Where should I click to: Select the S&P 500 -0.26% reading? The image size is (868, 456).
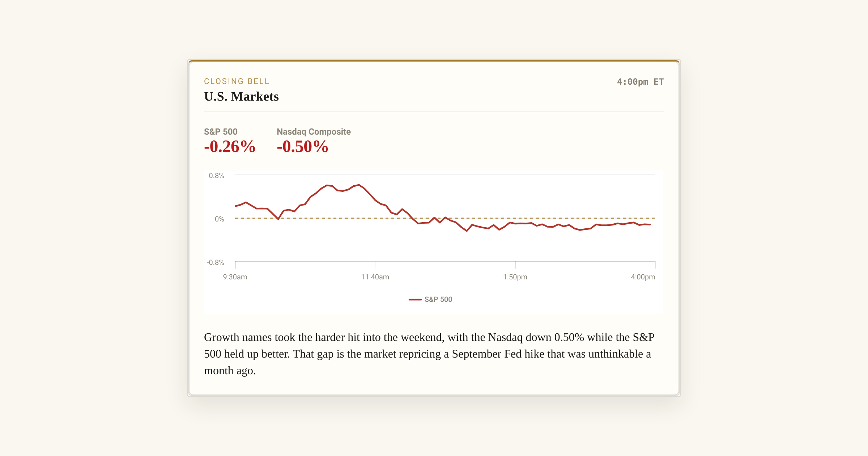[x=230, y=147]
